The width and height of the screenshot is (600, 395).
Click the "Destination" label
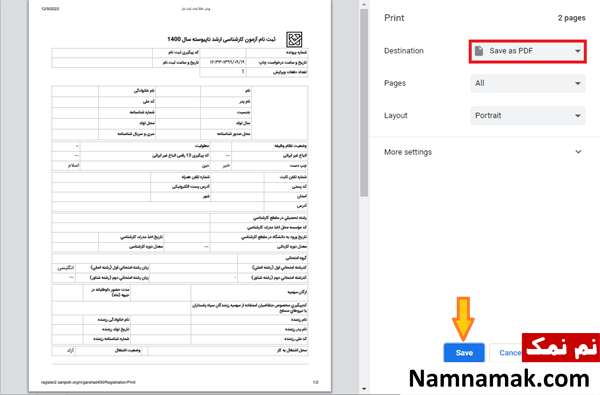coord(404,51)
